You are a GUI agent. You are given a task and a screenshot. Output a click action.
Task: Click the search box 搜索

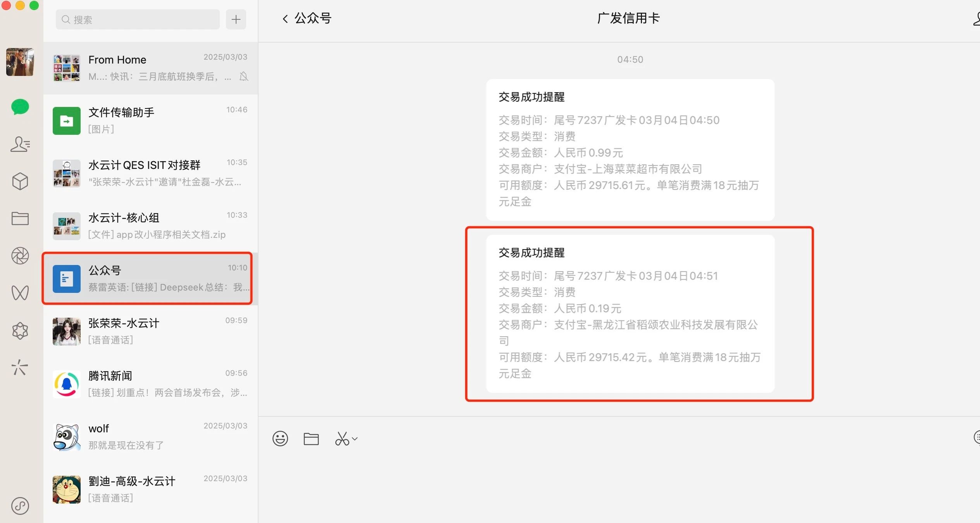point(138,19)
